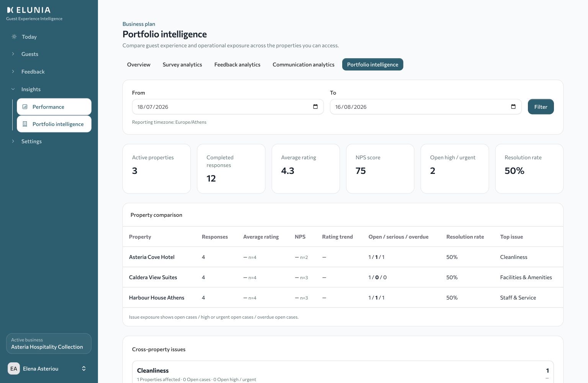Click the Open high / urgent card
Image resolution: width=588 pixels, height=383 pixels.
[x=455, y=169]
